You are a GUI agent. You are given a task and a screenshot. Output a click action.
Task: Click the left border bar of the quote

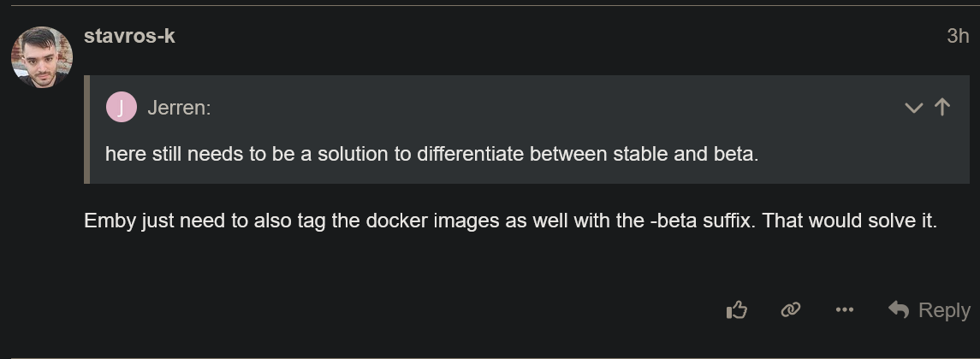[86, 129]
